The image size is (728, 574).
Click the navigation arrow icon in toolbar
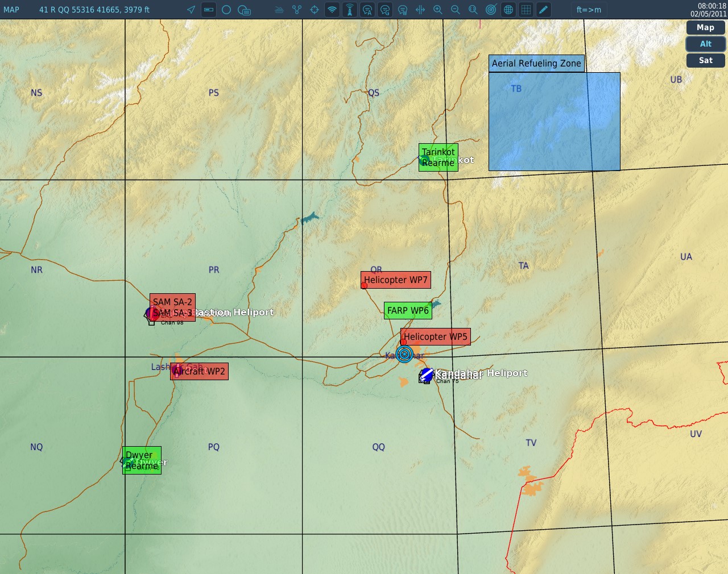191,10
